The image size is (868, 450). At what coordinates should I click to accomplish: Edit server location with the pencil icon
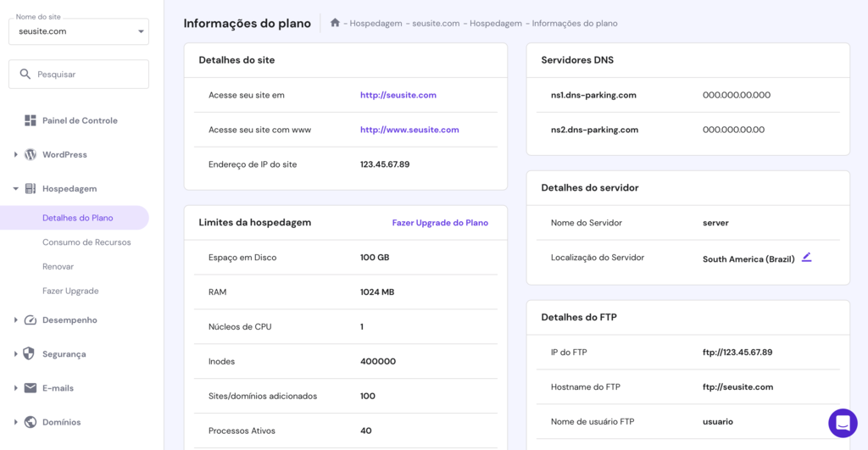point(807,258)
